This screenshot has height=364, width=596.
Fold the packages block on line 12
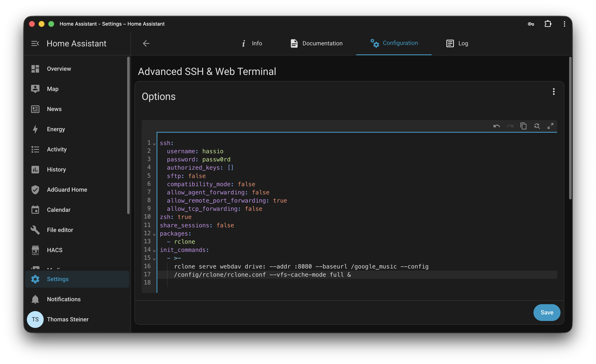tap(154, 234)
